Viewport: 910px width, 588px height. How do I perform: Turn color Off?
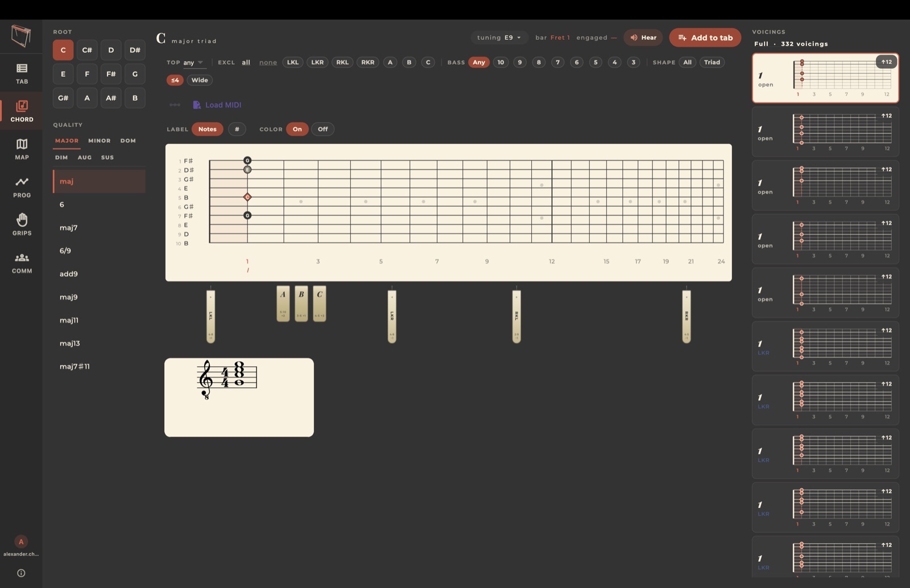(322, 129)
